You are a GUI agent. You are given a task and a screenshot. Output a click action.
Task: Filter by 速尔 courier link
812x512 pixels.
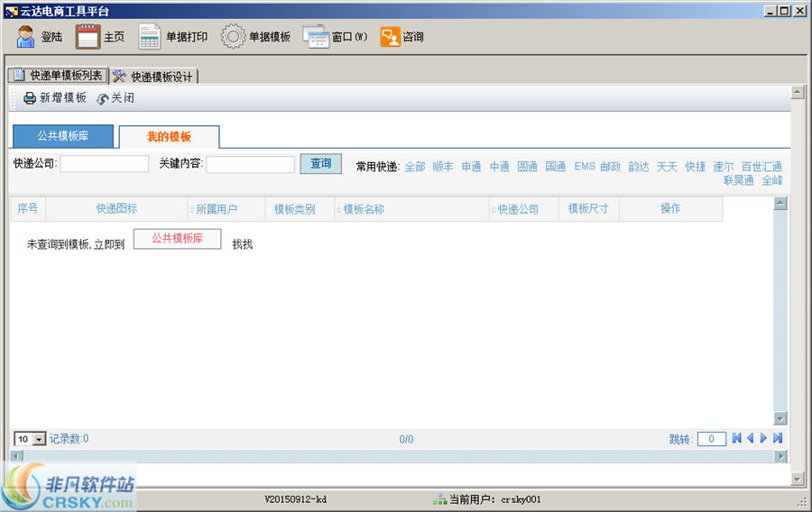(723, 167)
